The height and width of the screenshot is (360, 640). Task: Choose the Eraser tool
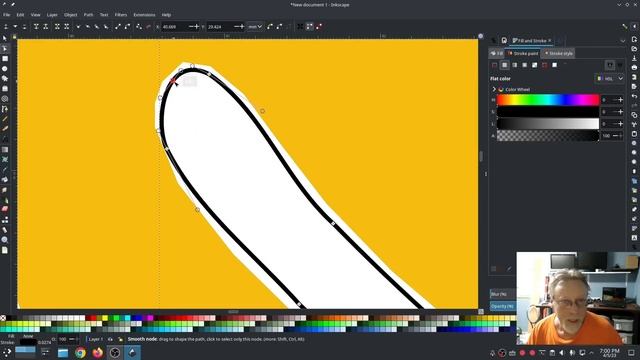(x=4, y=209)
